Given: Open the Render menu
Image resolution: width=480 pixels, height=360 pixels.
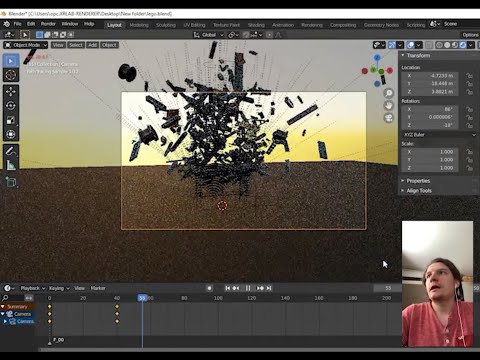Looking at the screenshot, I should [x=48, y=24].
